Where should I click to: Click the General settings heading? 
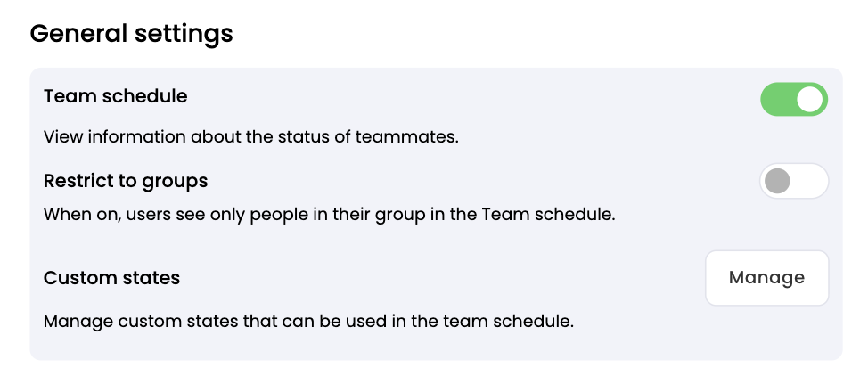(x=131, y=34)
